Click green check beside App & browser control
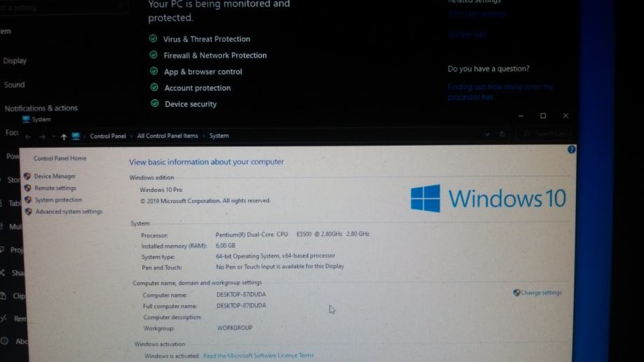 tap(154, 71)
